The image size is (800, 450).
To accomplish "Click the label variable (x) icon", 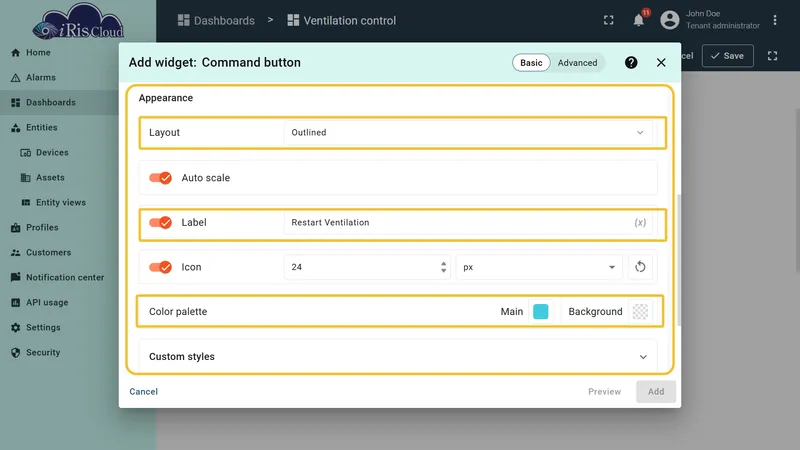I will (640, 223).
